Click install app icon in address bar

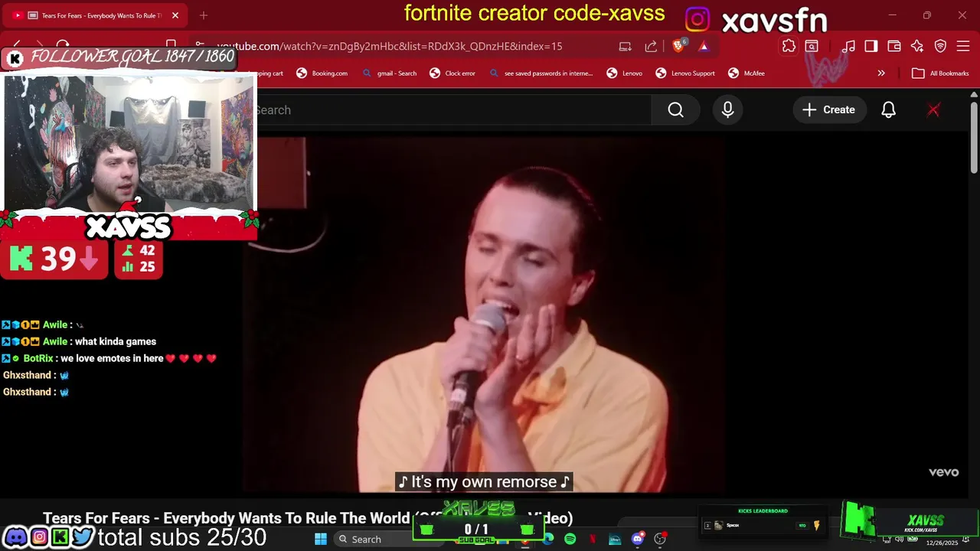click(x=626, y=46)
